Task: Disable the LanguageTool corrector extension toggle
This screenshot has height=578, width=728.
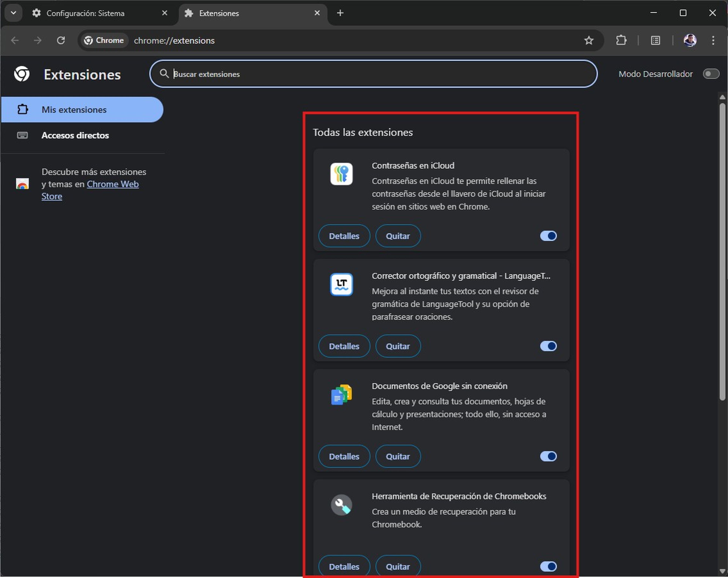Action: coord(548,346)
